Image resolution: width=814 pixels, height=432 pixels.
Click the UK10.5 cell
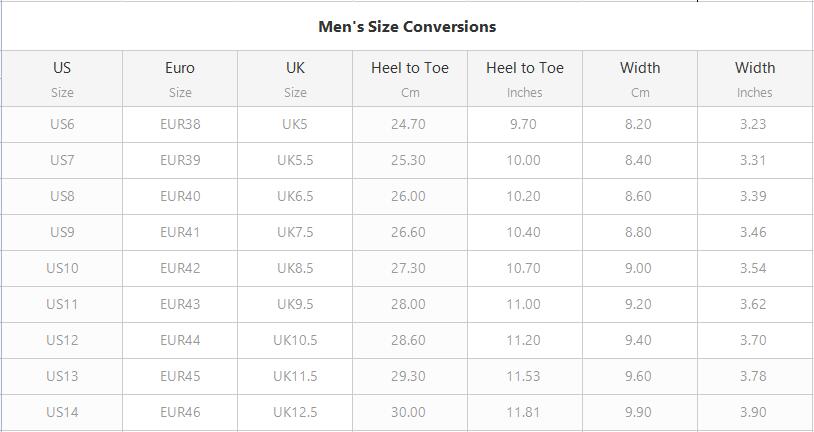click(295, 340)
